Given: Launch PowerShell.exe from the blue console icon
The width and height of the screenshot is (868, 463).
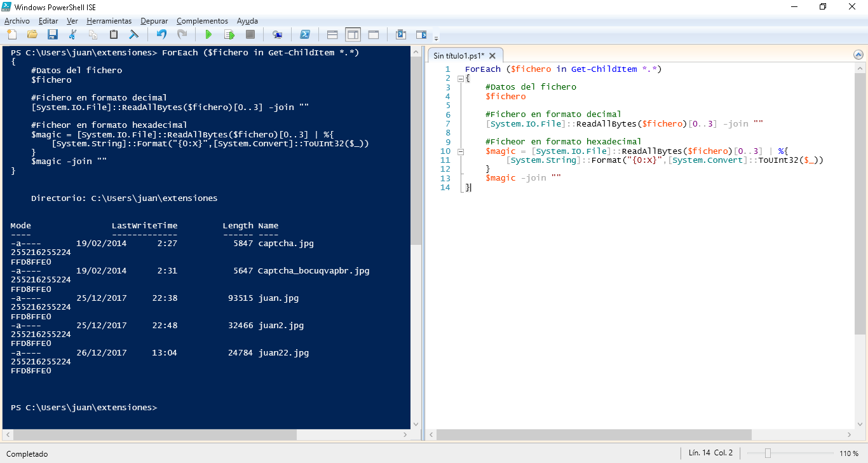Looking at the screenshot, I should coord(305,34).
